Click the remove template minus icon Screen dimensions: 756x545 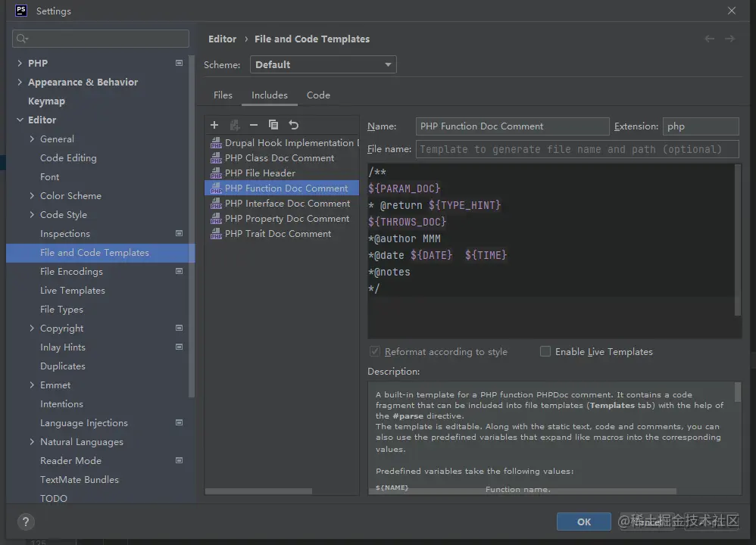254,125
